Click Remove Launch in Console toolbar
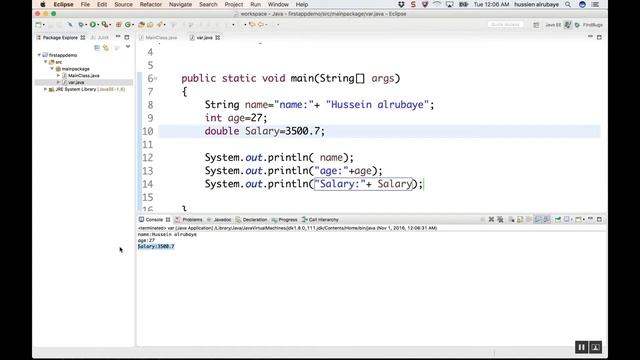The width and height of the screenshot is (640, 360). 491,220
